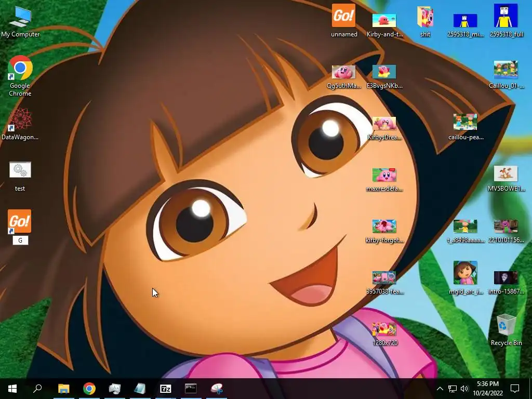Select the 2595318_mi... image file
The height and width of the screenshot is (399, 532).
tap(465, 24)
